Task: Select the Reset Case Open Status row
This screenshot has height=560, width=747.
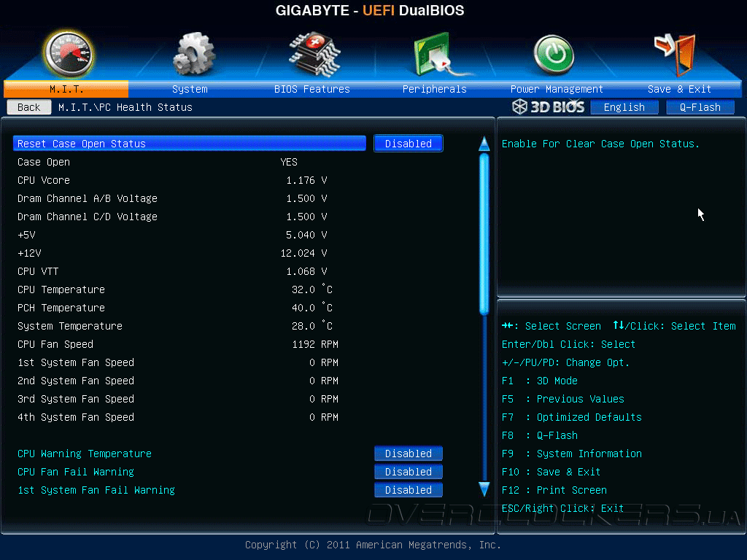Action: coord(190,144)
